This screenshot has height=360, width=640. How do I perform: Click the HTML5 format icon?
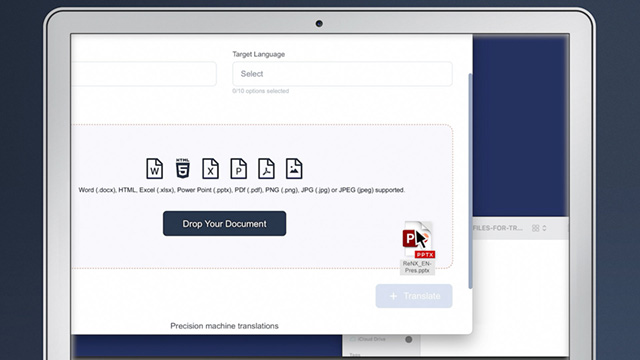[182, 168]
